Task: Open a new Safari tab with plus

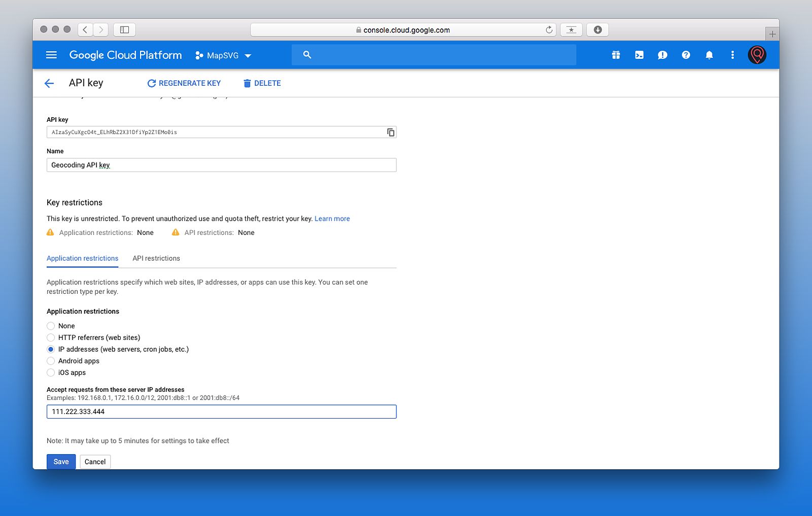Action: pyautogui.click(x=772, y=34)
